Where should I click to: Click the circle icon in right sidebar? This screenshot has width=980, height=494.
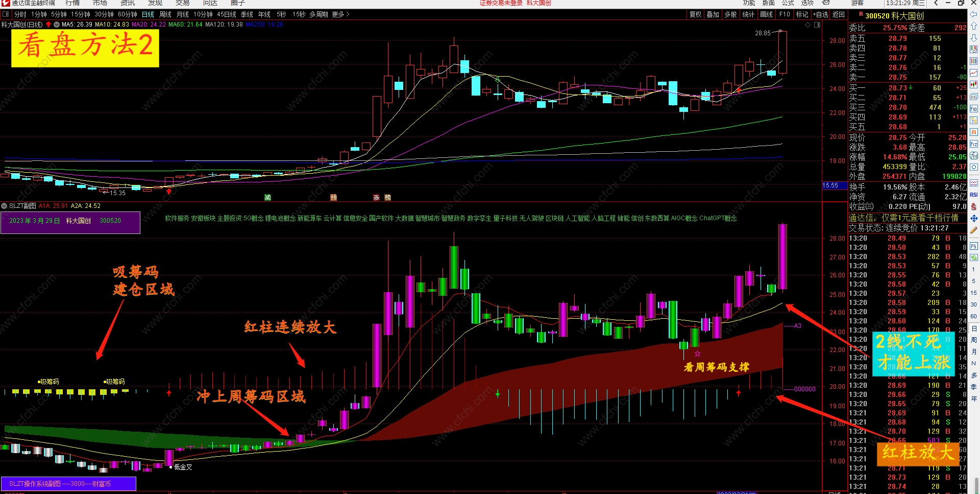[x=974, y=168]
